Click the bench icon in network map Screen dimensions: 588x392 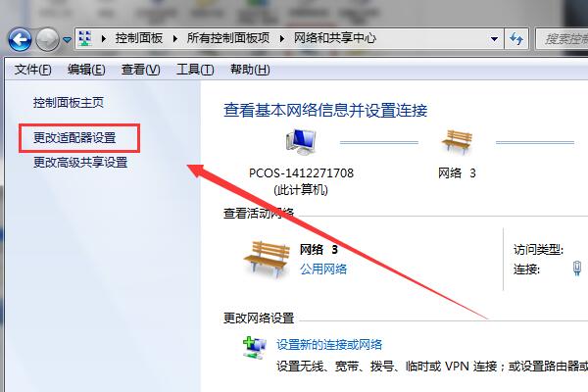[x=457, y=142]
